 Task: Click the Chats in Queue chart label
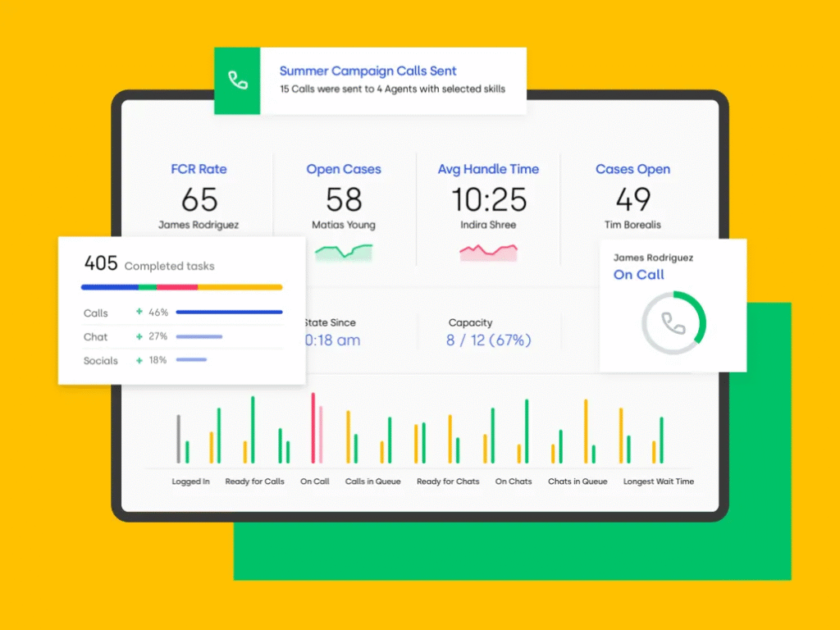(x=577, y=482)
